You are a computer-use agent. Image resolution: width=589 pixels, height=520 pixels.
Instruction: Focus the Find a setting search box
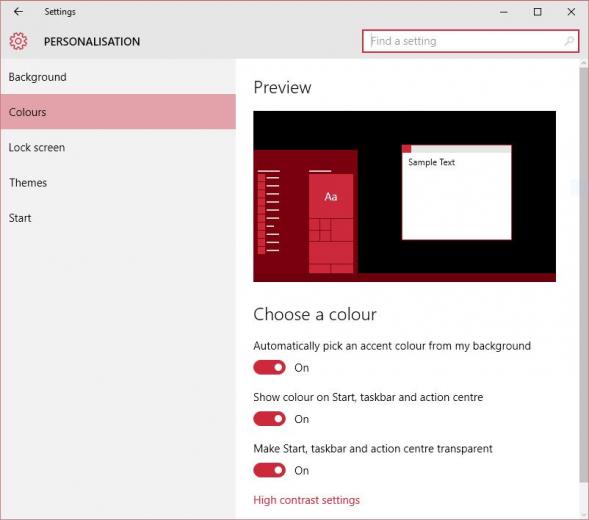tap(470, 41)
